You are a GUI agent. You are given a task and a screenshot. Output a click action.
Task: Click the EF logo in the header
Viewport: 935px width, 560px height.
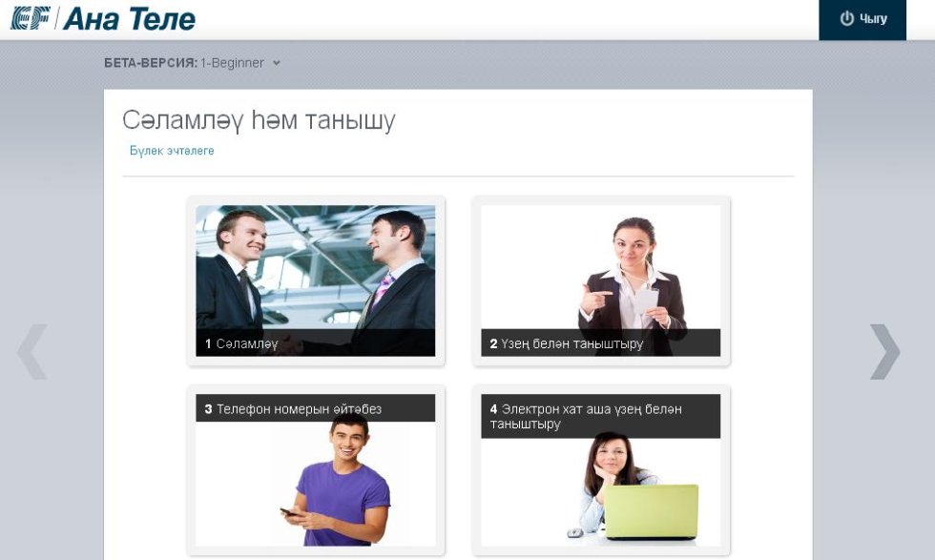pos(31,18)
